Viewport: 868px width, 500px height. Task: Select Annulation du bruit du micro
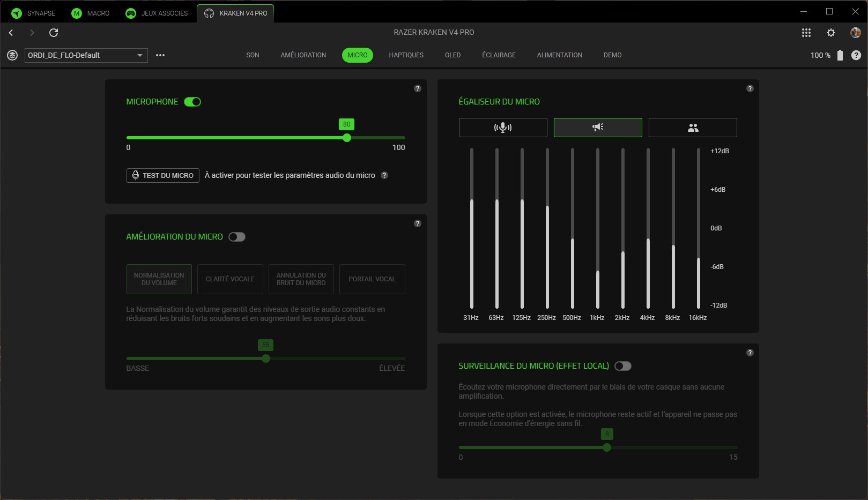[301, 279]
